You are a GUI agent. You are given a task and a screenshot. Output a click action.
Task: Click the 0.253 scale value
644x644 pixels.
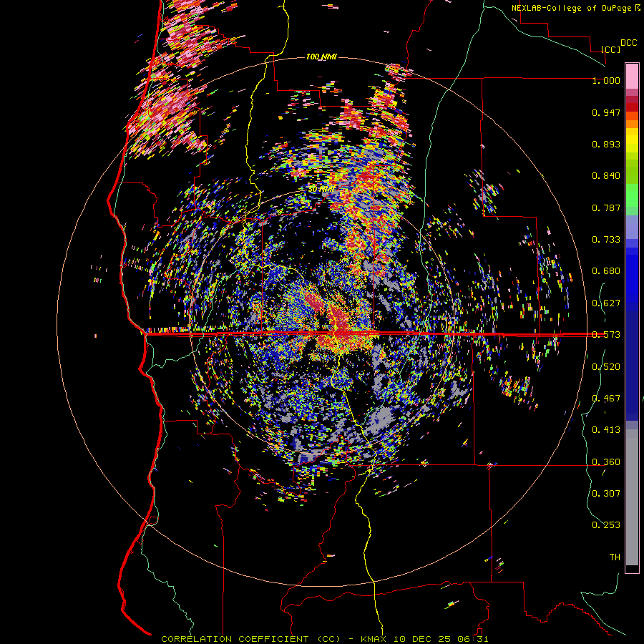click(x=606, y=525)
